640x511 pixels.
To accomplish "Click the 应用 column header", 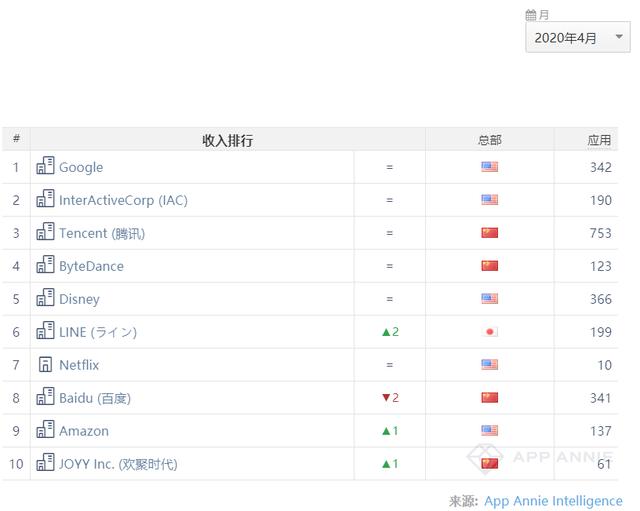I will [x=599, y=140].
